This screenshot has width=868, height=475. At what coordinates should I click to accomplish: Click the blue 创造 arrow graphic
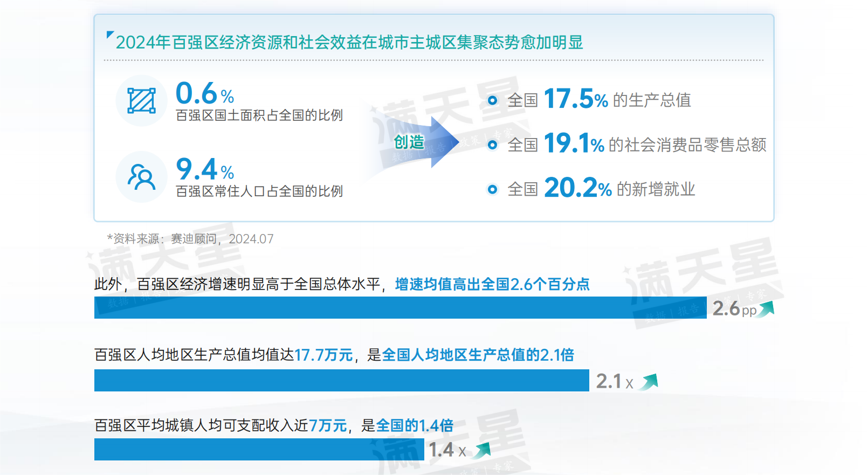click(x=415, y=143)
